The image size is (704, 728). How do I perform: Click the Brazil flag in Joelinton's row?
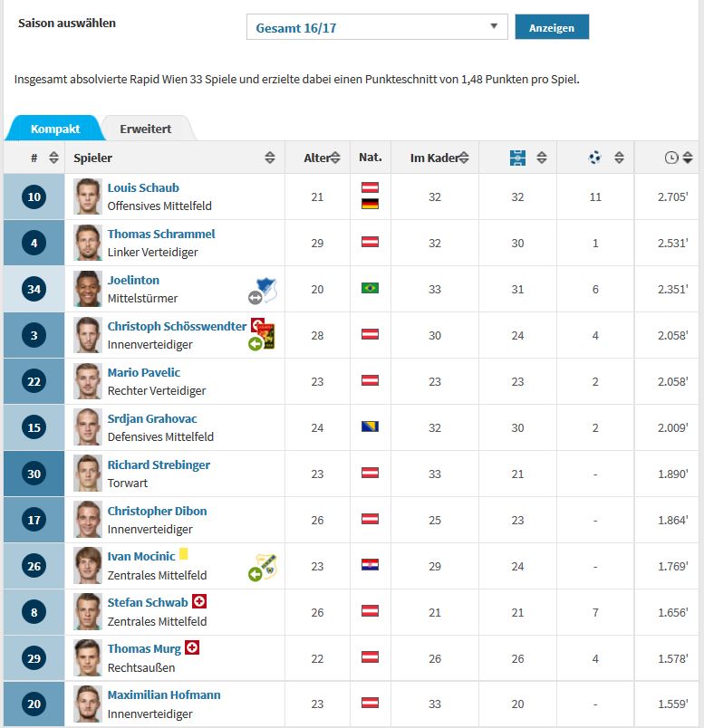(370, 288)
